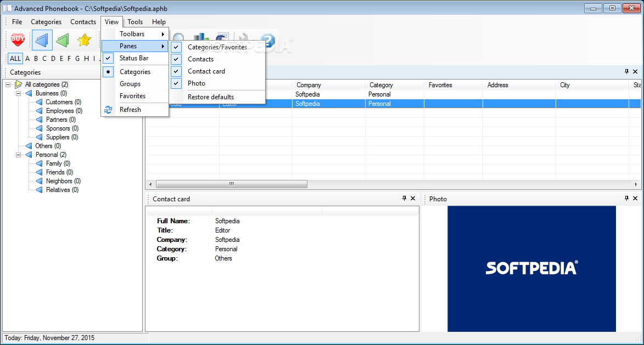The width and height of the screenshot is (644, 345).
Task: Open the Tools menu
Action: (x=135, y=22)
